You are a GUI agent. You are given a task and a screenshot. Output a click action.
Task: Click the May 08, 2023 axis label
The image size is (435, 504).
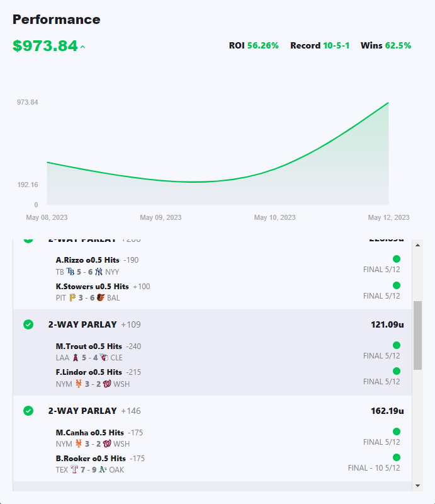[x=47, y=217]
